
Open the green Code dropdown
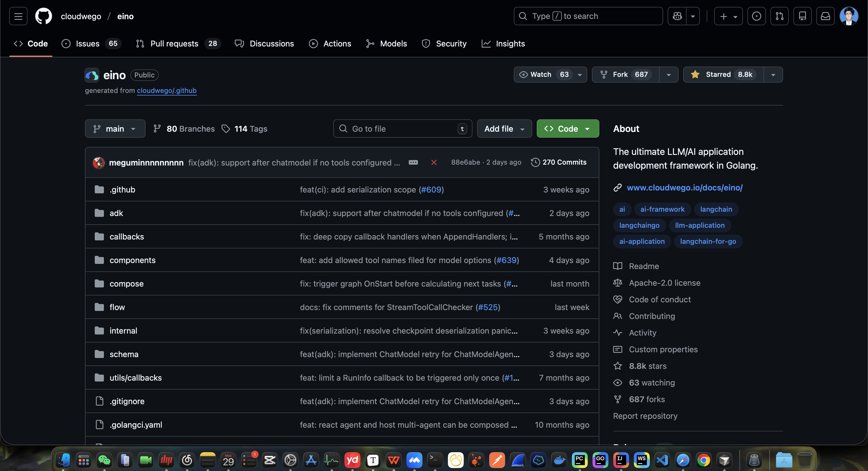click(x=567, y=129)
